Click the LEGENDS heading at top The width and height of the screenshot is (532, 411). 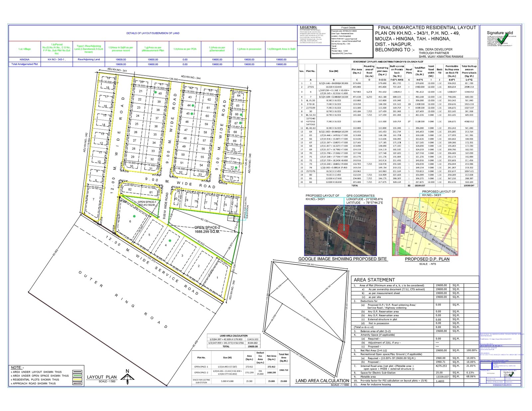pos(308,27)
